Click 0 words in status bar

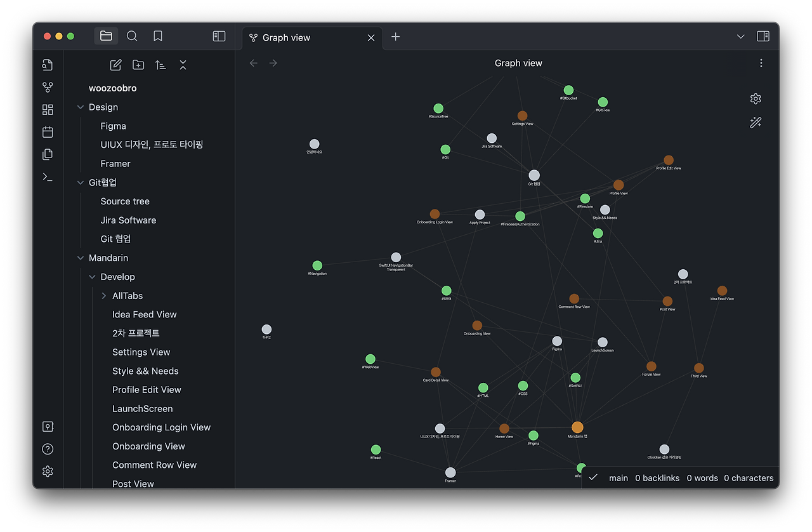702,478
